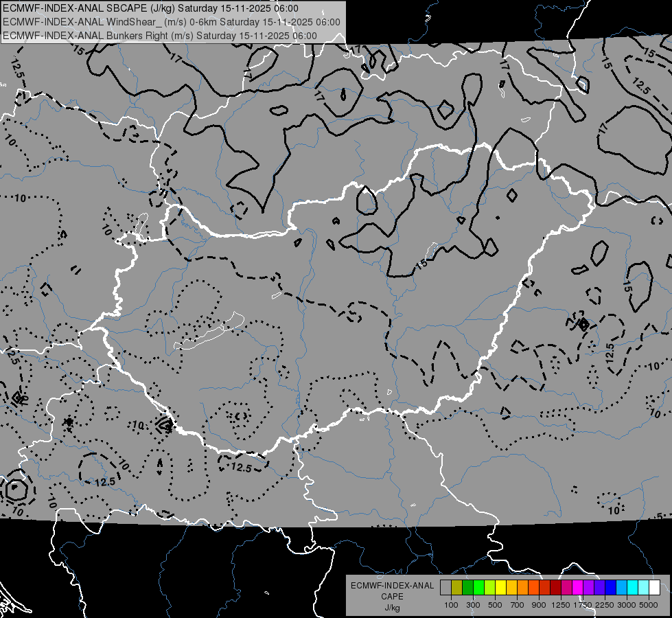Click the 3000 legend value
The width and height of the screenshot is (672, 618).
[627, 605]
